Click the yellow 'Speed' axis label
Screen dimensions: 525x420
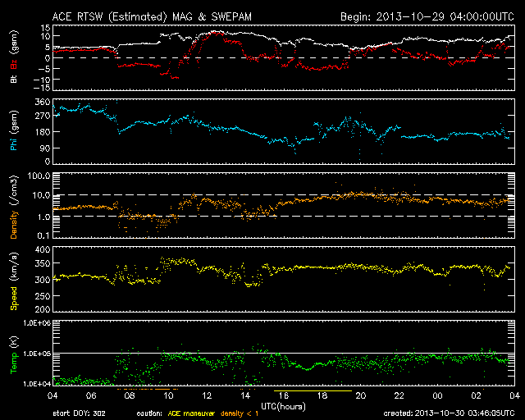tap(14, 299)
